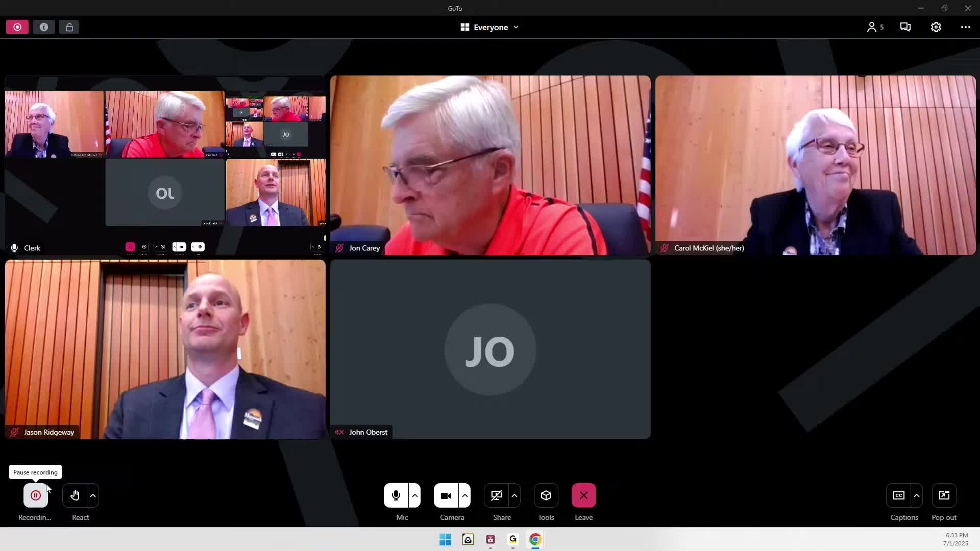Open the Tools cube icon
Screen dimensions: 980x551
pos(546,495)
